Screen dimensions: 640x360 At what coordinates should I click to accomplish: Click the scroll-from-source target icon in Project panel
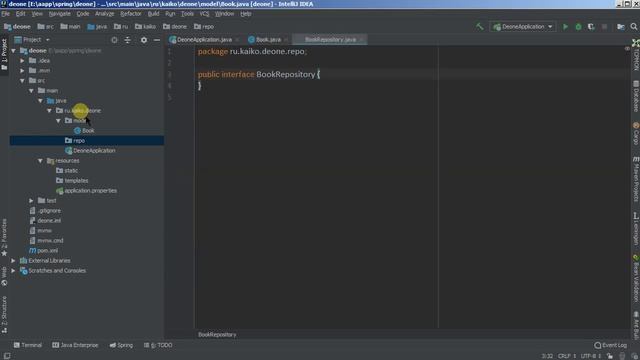pos(114,40)
